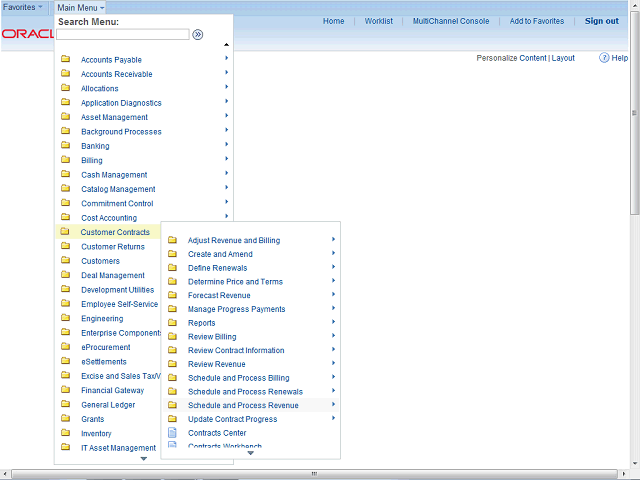This screenshot has width=640, height=480.
Task: Open the Main Menu dropdown
Action: tap(80, 7)
